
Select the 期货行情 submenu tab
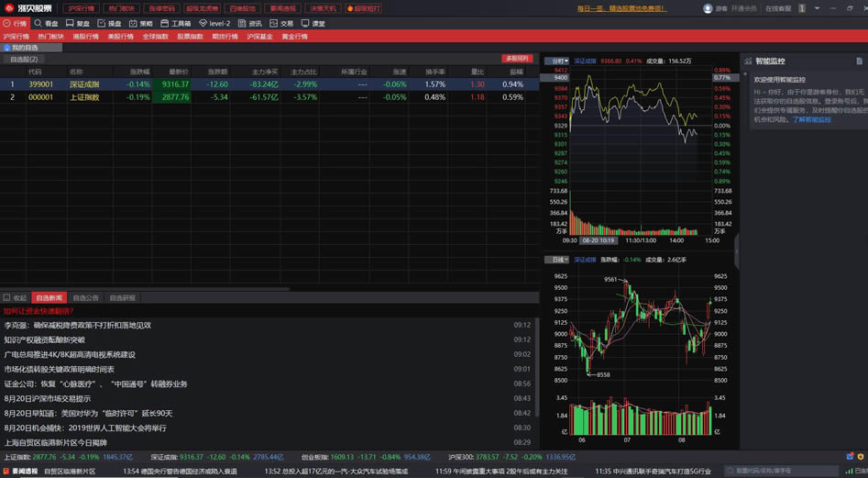225,37
